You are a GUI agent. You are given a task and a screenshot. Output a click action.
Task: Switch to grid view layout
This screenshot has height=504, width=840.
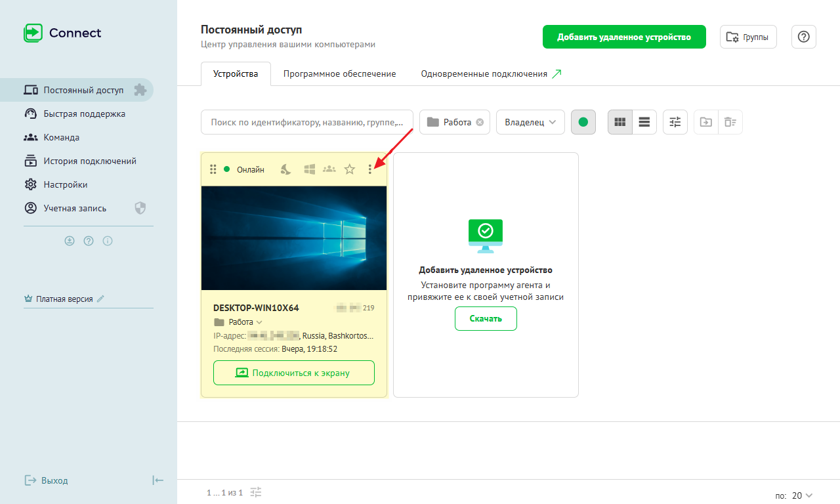(x=620, y=122)
